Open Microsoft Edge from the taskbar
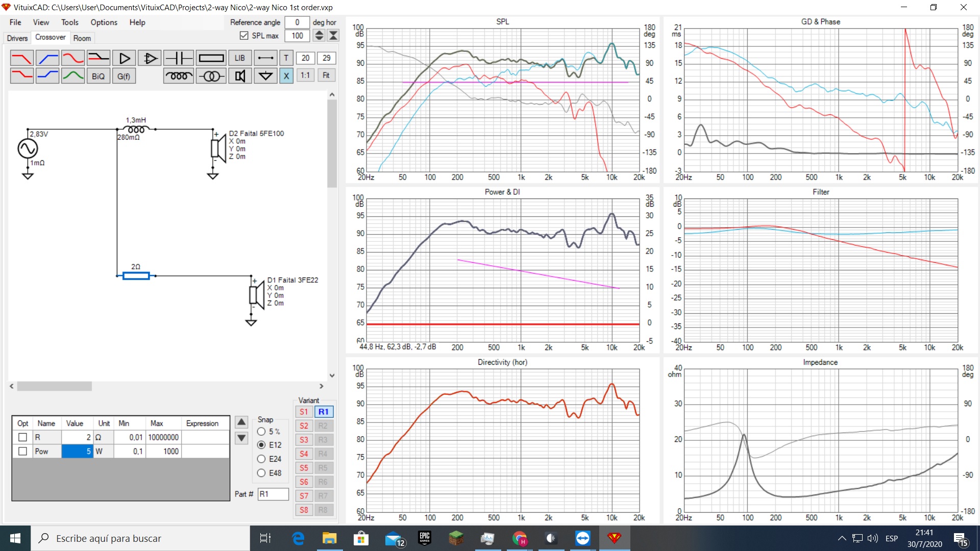 point(298,538)
